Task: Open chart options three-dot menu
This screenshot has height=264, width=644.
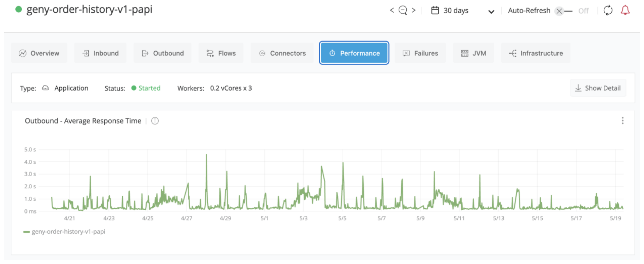Action: [x=622, y=121]
